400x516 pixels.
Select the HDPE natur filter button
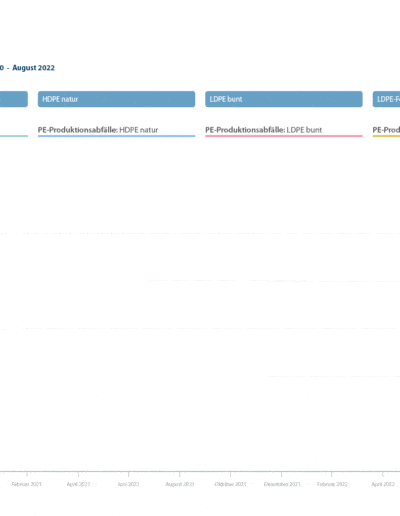click(x=116, y=99)
